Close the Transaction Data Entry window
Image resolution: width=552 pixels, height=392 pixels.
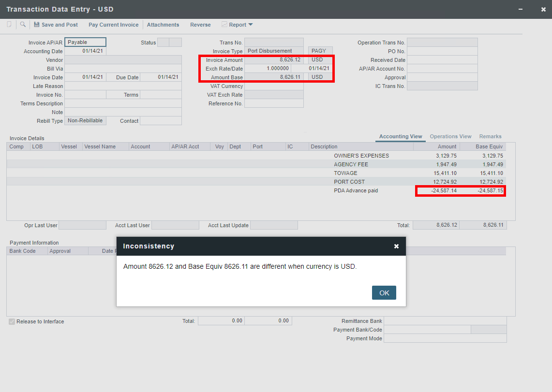[x=543, y=9]
